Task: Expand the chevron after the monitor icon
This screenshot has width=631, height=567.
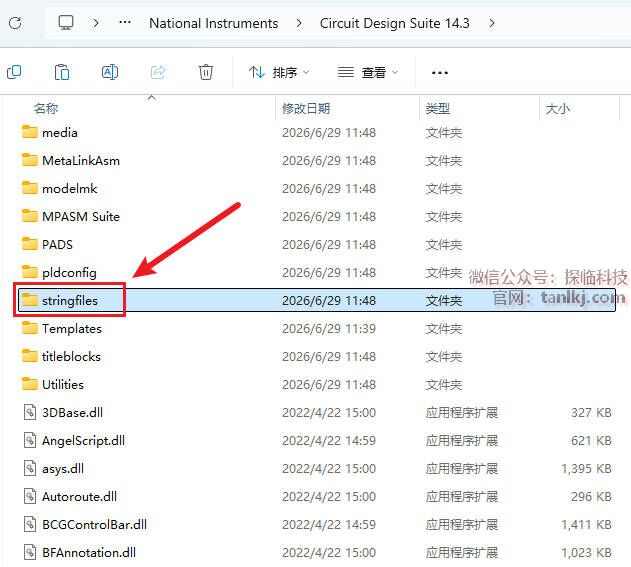Action: coord(96,23)
